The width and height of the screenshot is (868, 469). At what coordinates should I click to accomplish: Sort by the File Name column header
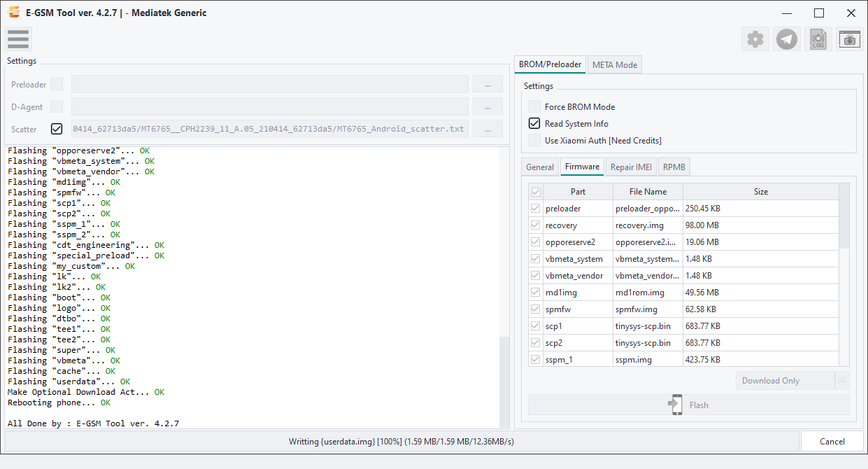(648, 192)
